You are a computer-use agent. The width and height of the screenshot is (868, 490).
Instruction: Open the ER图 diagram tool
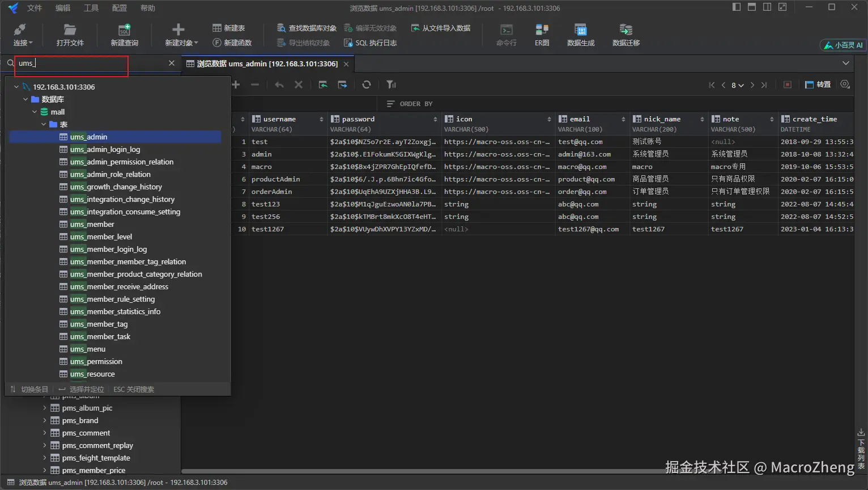tap(542, 35)
